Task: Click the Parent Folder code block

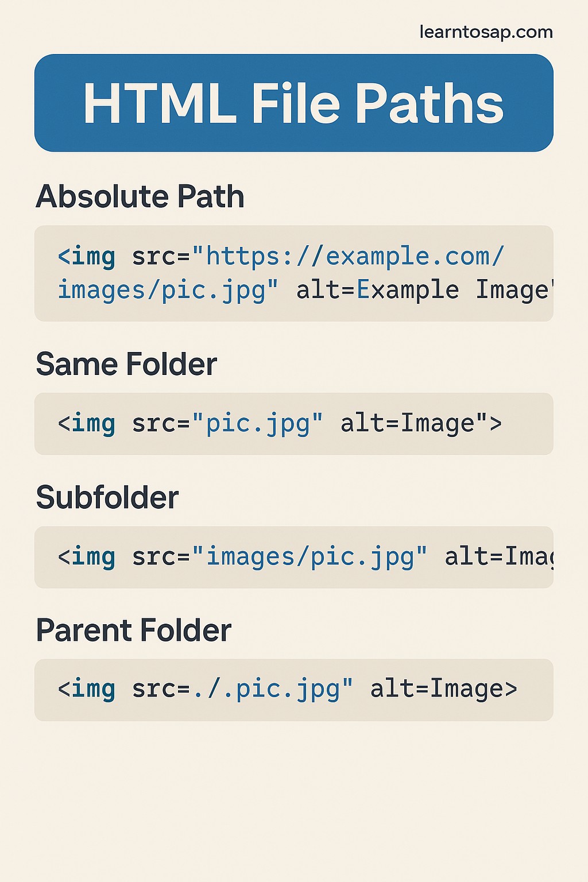Action: [294, 690]
